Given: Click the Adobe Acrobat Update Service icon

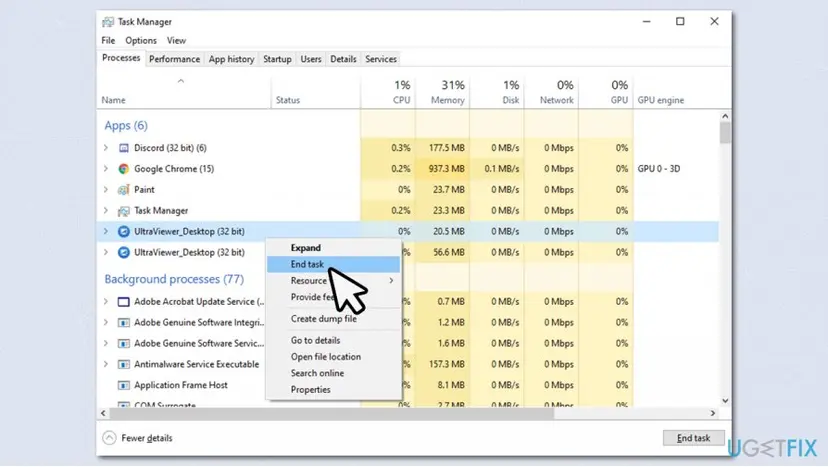Looking at the screenshot, I should click(124, 302).
